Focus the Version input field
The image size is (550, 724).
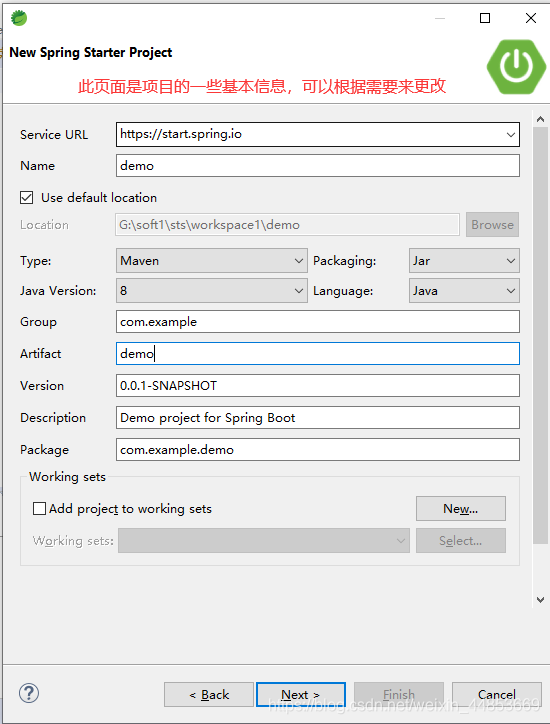[x=318, y=385]
